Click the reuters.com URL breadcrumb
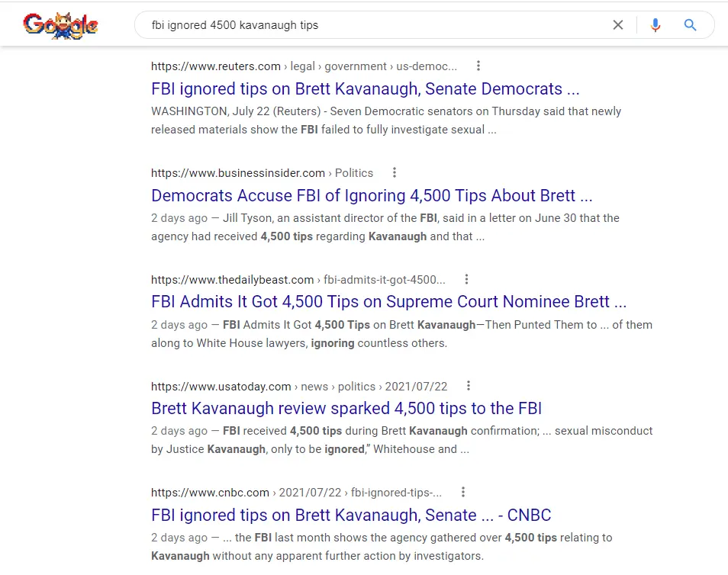728x575 pixels. 304,66
